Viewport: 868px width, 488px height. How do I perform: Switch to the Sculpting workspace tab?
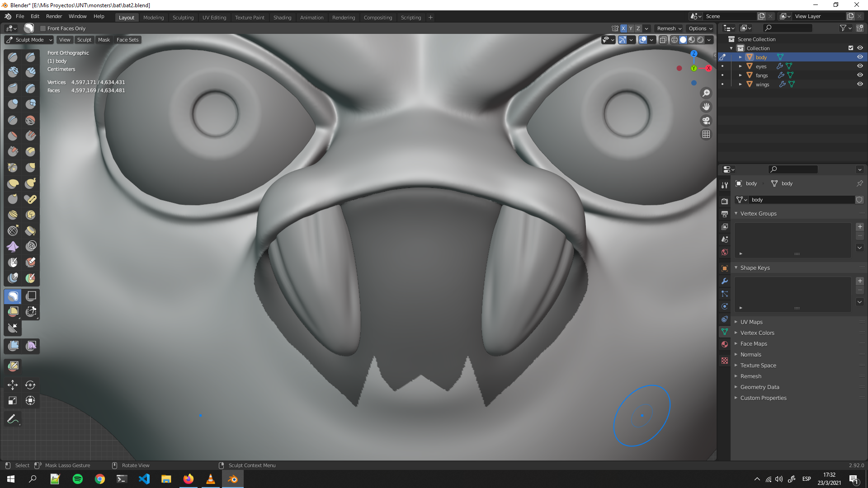pos(183,18)
